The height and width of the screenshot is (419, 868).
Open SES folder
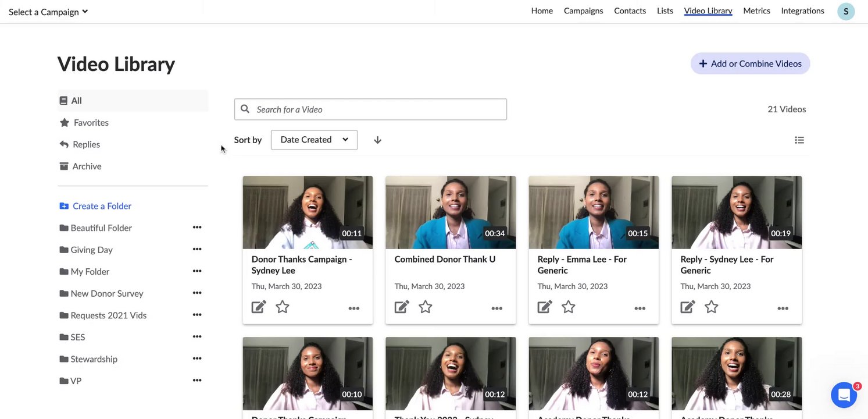click(x=72, y=337)
